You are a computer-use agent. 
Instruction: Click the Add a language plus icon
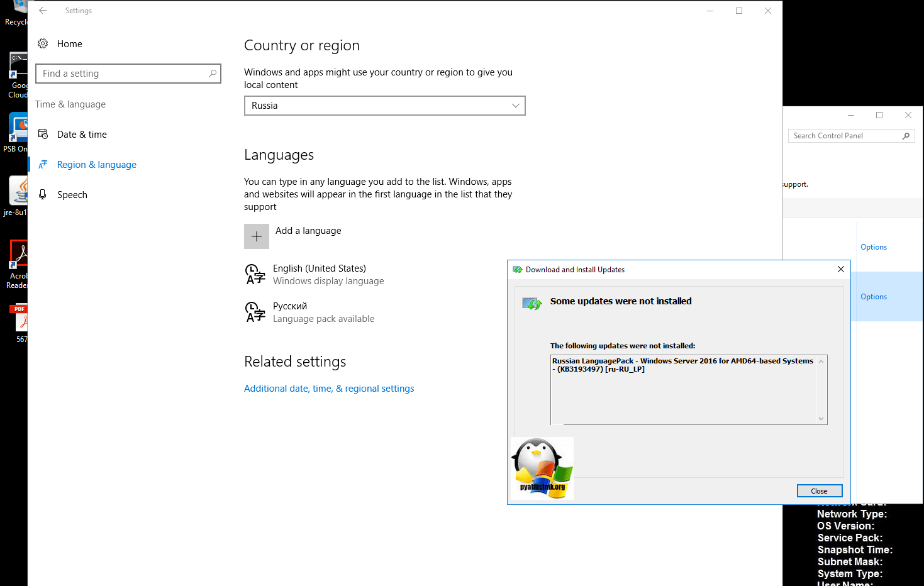tap(257, 236)
